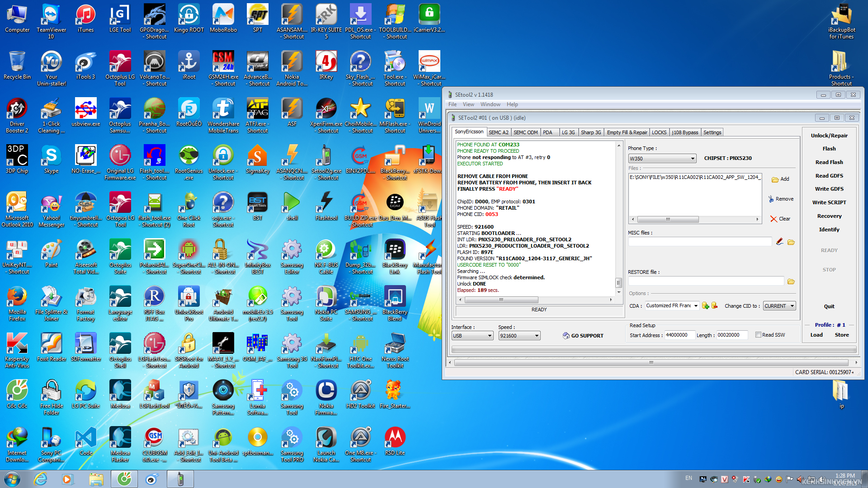Open the Help menu in SEtool2
The height and width of the screenshot is (488, 868).
pyautogui.click(x=512, y=104)
